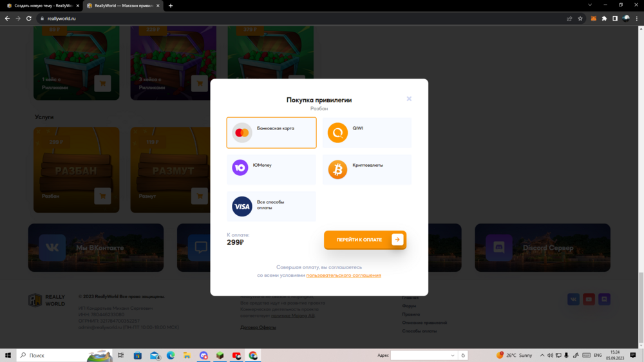Add 3 кейса с Рилликами to cart
Image resolution: width=644 pixels, height=362 pixels.
[x=200, y=83]
